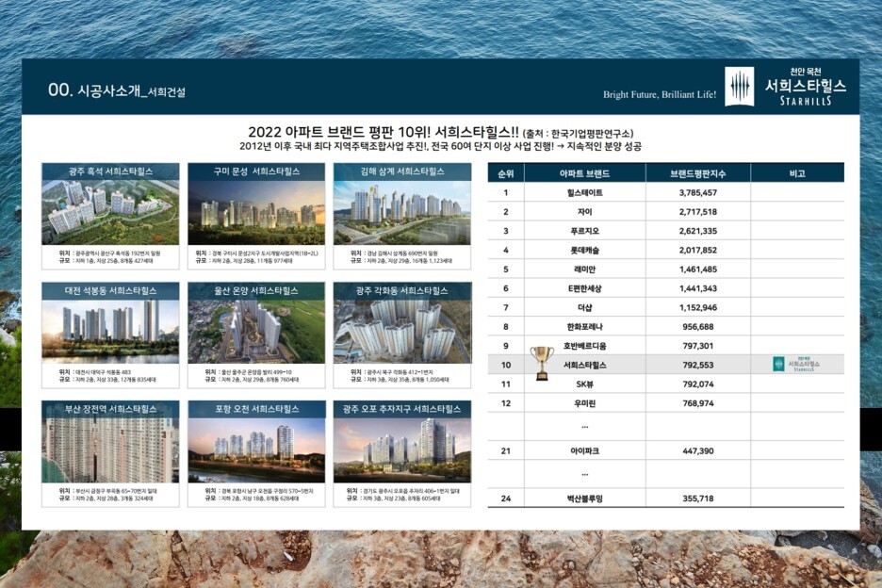Open the 김해 삼계 서희스타힐스 image

pyautogui.click(x=402, y=212)
